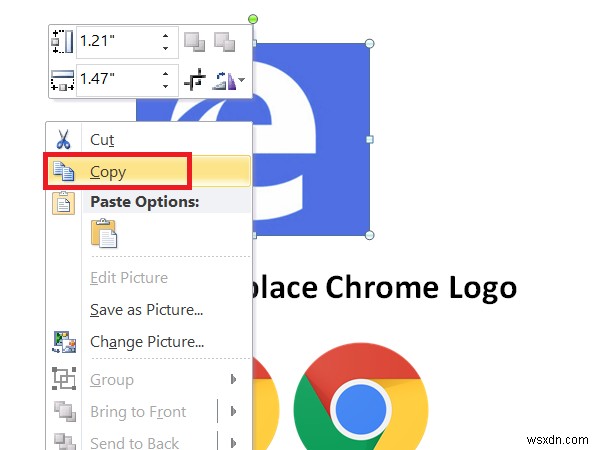Image resolution: width=600 pixels, height=450 pixels.
Task: Open the Rotate dropdown arrow
Action: (241, 80)
